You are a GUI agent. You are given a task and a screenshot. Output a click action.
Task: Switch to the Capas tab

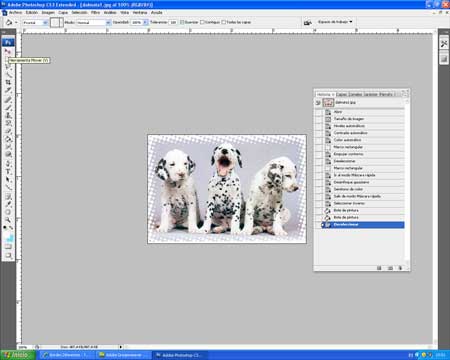coord(341,94)
